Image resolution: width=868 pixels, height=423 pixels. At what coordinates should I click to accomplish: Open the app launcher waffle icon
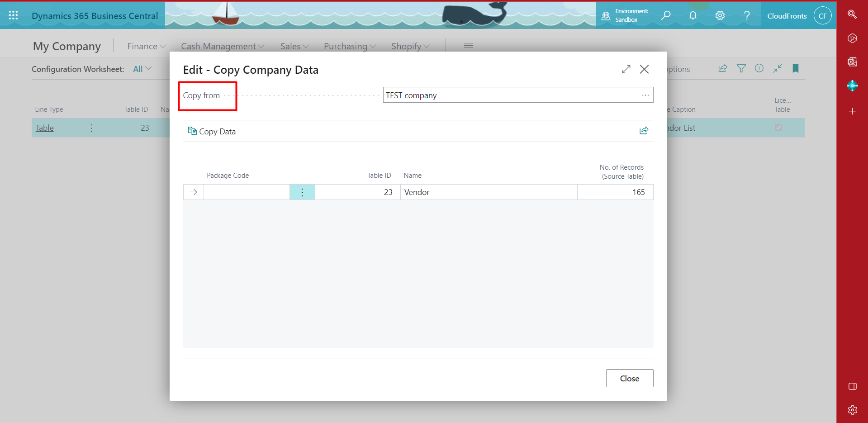click(x=13, y=15)
